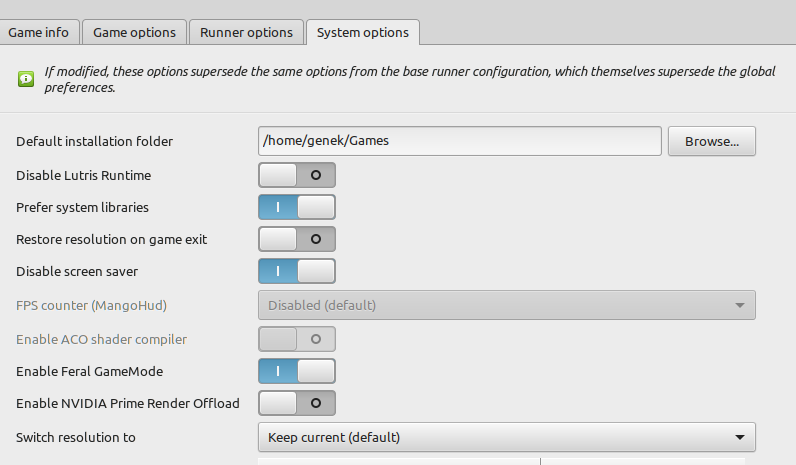The width and height of the screenshot is (796, 465).
Task: Select the System options tab
Action: 363,32
